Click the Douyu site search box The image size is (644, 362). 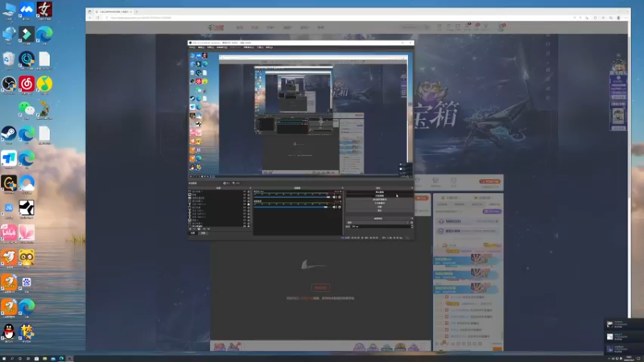414,27
